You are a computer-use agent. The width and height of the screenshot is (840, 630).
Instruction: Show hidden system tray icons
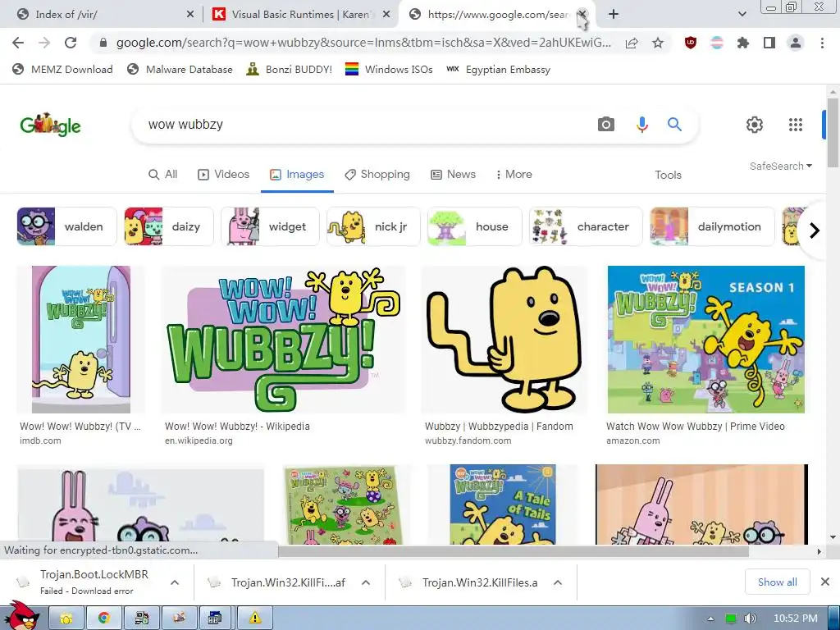711,619
